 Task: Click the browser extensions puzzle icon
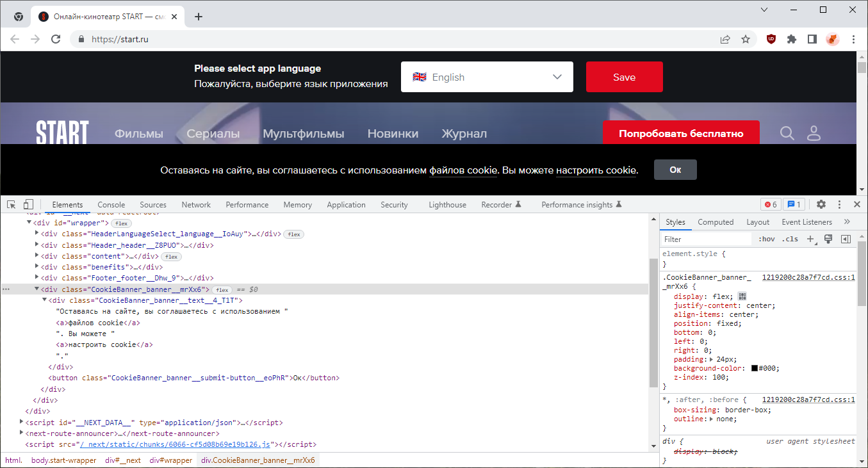pyautogui.click(x=791, y=39)
